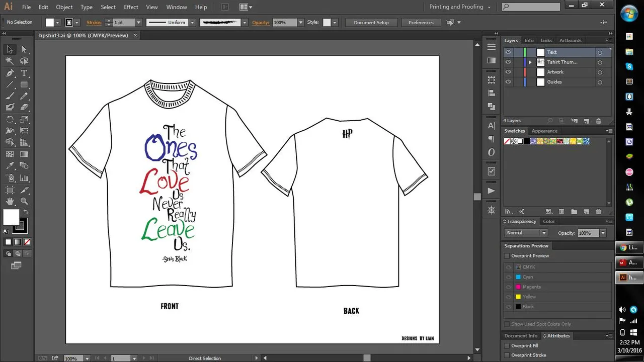Screen dimensions: 644x362
Task: Open the Uniform width profile dropdown
Action: tap(191, 23)
